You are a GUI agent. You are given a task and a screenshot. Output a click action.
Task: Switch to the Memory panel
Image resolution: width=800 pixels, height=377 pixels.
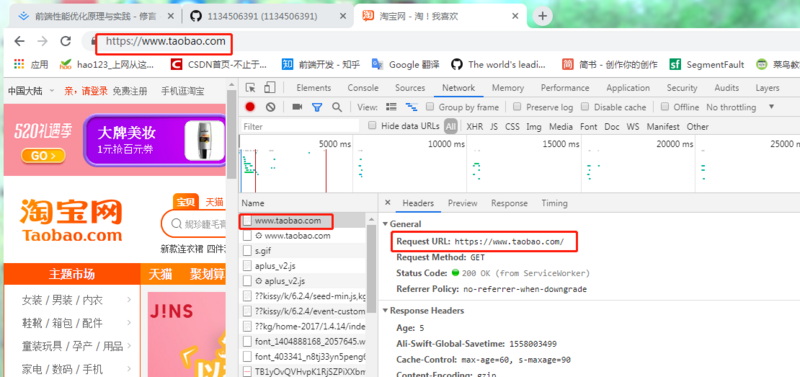tap(508, 88)
